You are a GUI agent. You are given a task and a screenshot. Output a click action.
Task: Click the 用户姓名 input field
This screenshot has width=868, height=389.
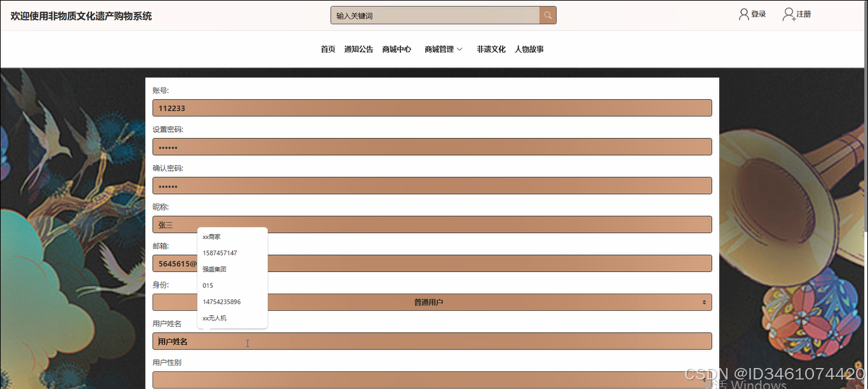432,341
